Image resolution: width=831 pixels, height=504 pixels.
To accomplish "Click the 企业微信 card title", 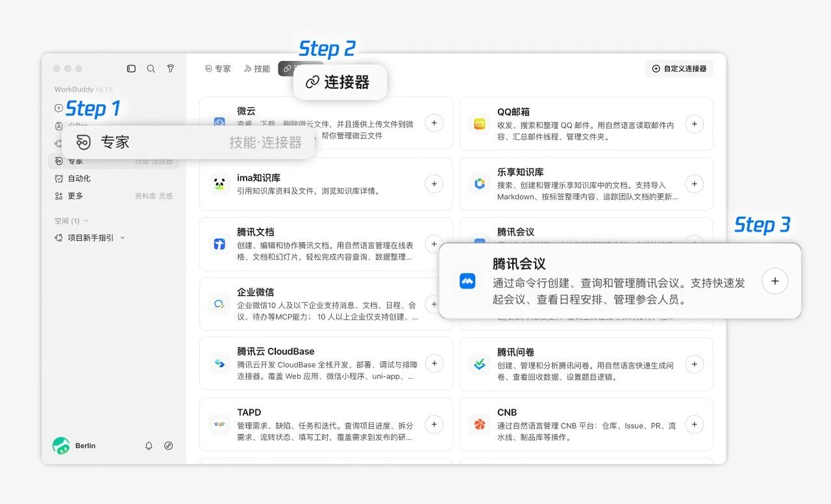I will 256,292.
